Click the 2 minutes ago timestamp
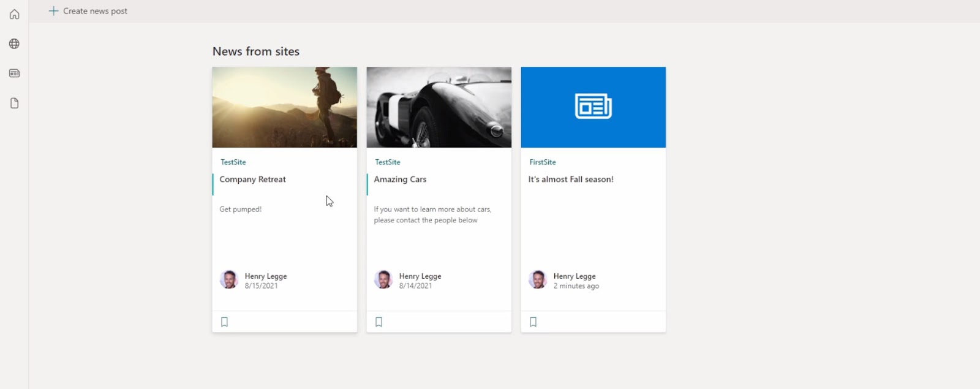Image resolution: width=980 pixels, height=389 pixels. (x=576, y=286)
